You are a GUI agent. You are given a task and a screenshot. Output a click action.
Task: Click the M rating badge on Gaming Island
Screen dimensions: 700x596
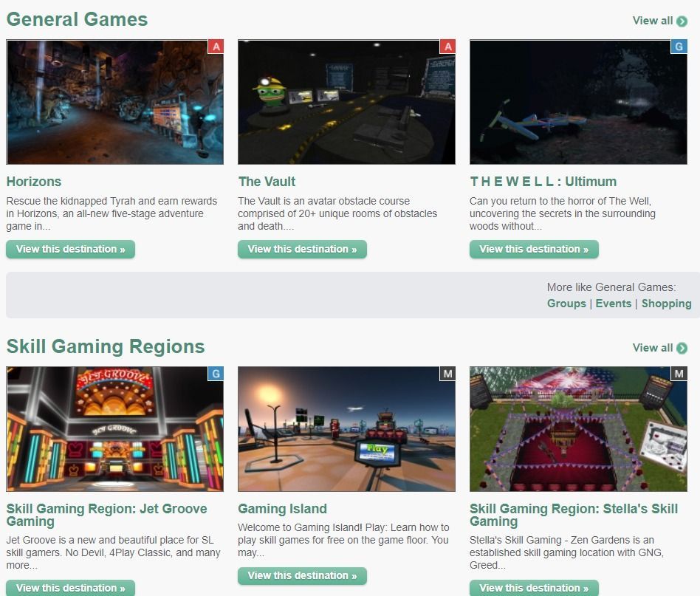click(447, 374)
